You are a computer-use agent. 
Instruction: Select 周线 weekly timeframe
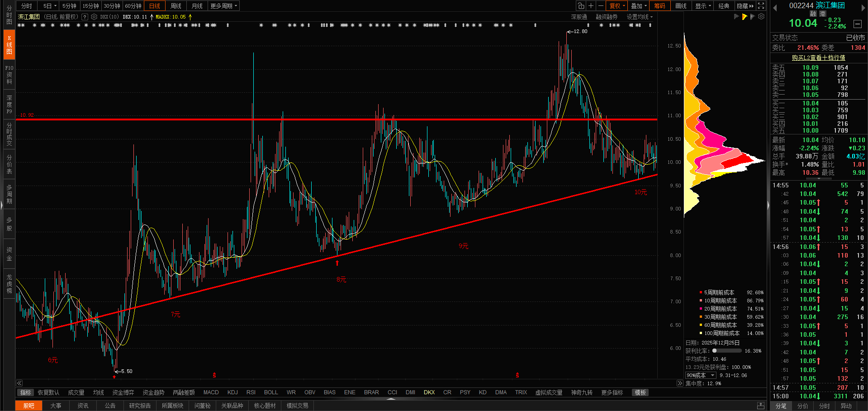click(x=176, y=6)
